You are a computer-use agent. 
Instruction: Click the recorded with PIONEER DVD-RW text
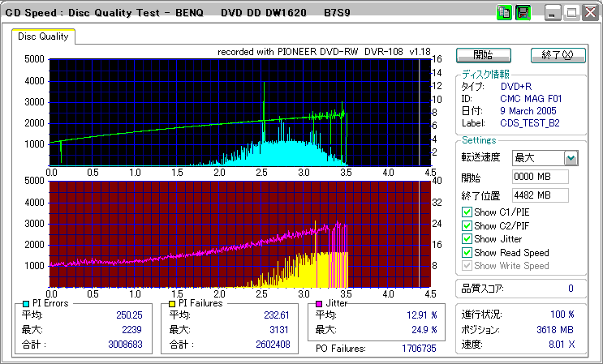click(x=324, y=52)
